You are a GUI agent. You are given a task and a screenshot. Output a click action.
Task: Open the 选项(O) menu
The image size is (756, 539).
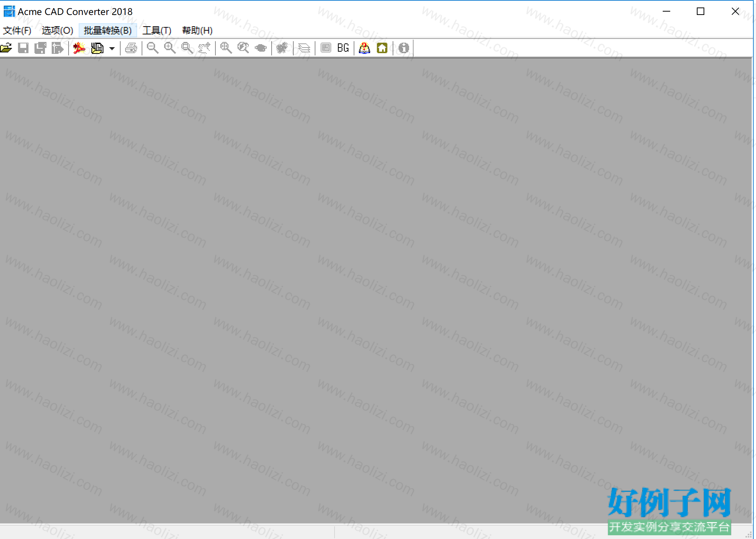click(x=57, y=30)
